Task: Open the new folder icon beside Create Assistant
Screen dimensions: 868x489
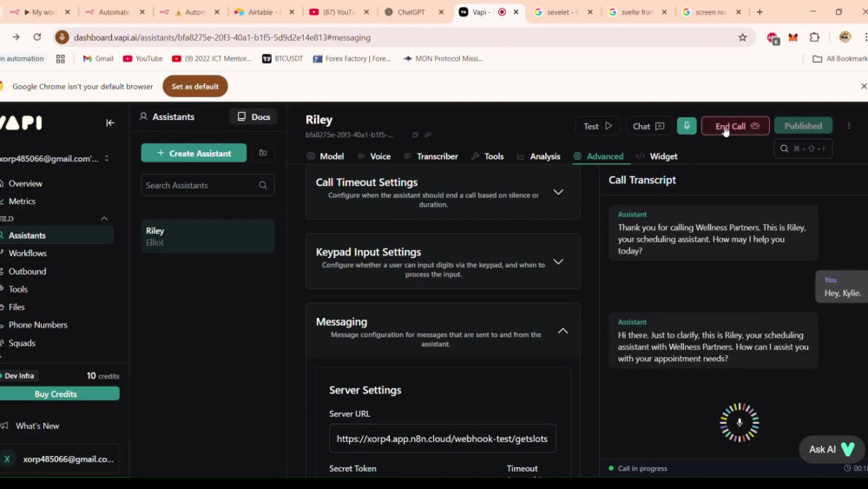Action: [263, 153]
